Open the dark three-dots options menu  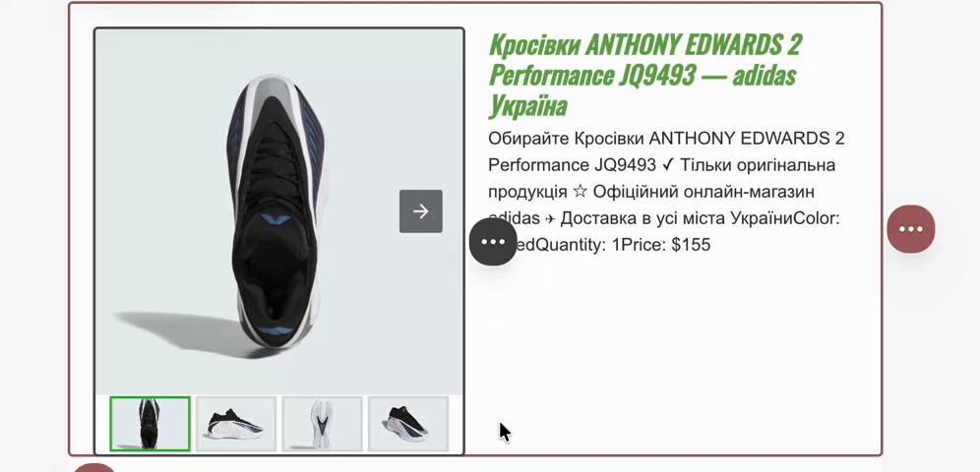point(493,242)
